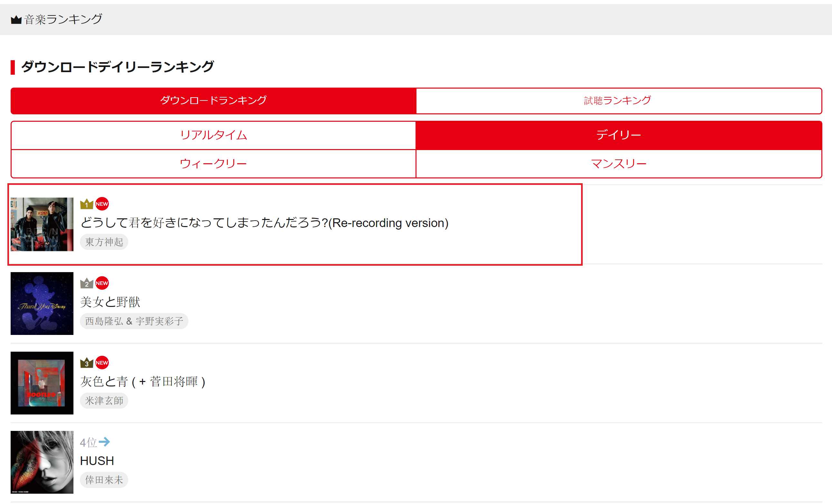The width and height of the screenshot is (832, 504).
Task: Open artist tag 米津玄師
Action: coord(104,400)
